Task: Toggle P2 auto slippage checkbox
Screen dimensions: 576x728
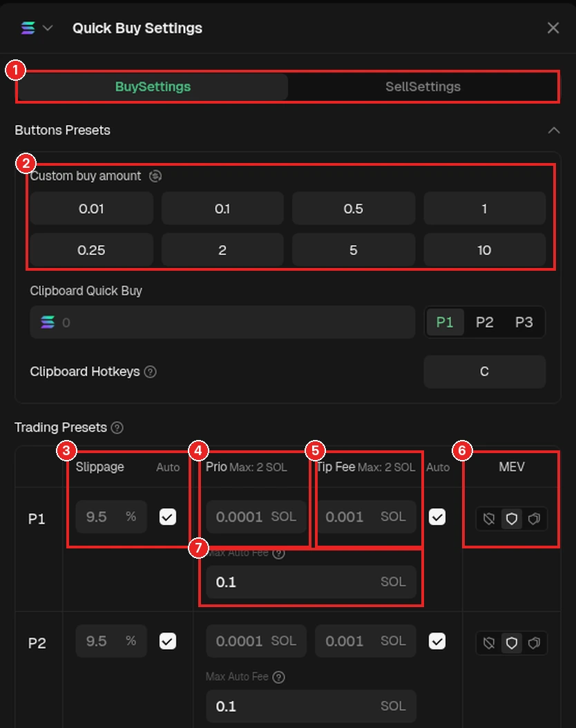Action: tap(168, 641)
